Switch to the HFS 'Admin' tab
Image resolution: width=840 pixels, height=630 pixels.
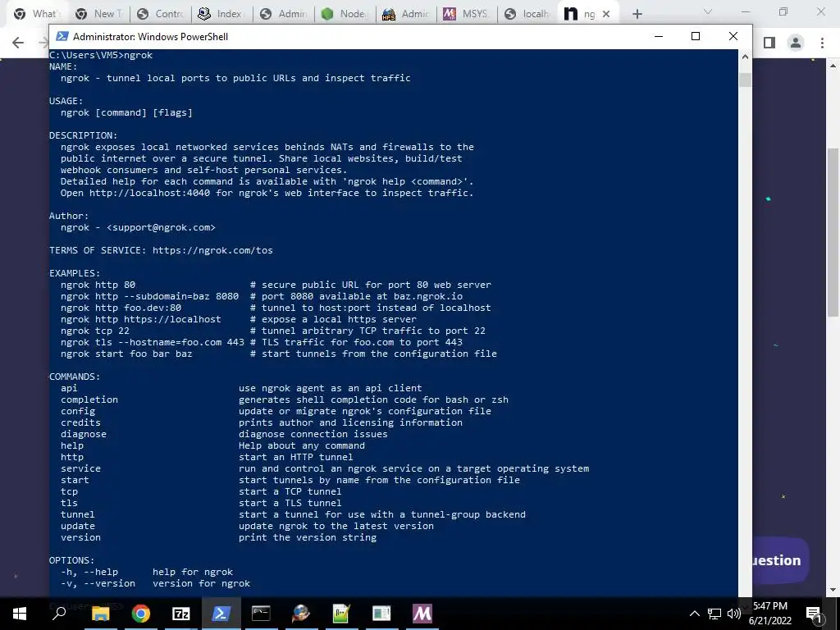tap(405, 14)
